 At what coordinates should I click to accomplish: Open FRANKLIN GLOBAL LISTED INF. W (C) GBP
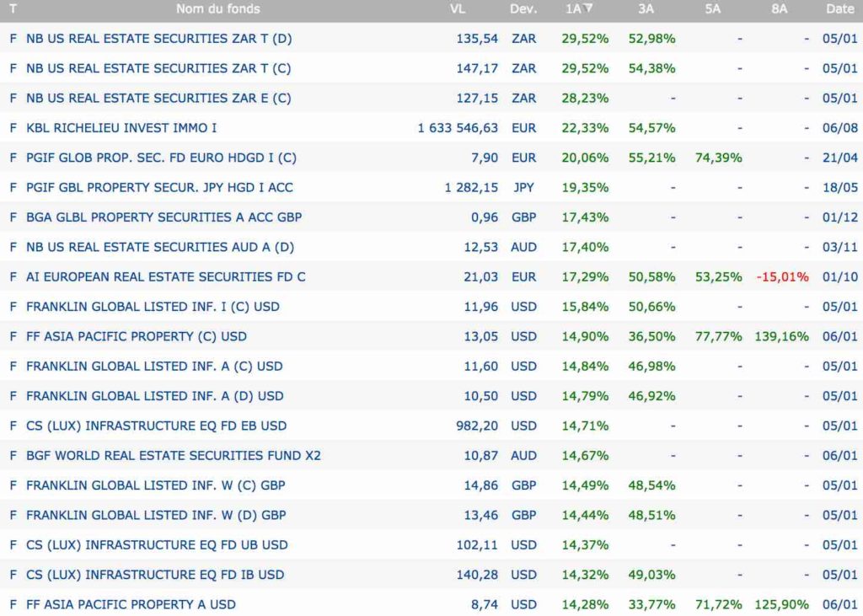(156, 485)
